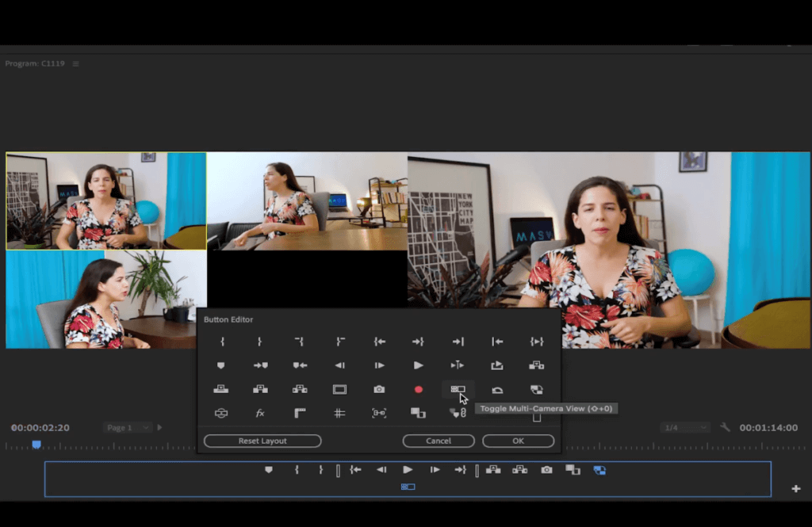The height and width of the screenshot is (527, 812).
Task: Click the Reset Layout button
Action: (262, 441)
